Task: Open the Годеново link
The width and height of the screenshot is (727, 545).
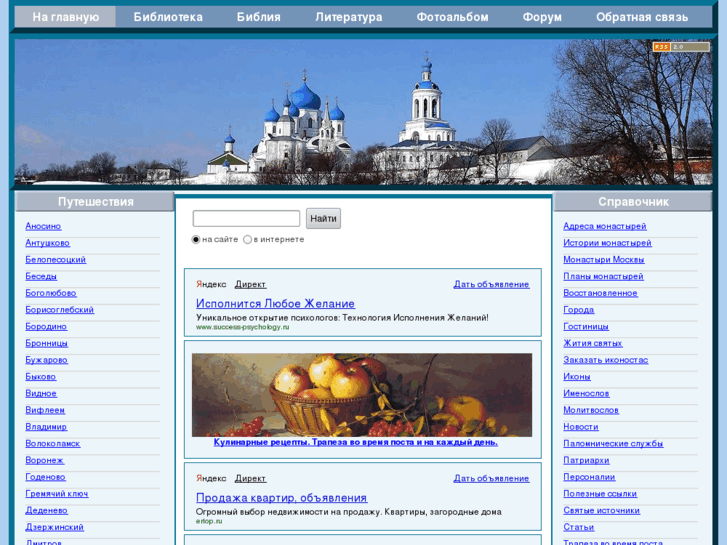Action: 45,476
